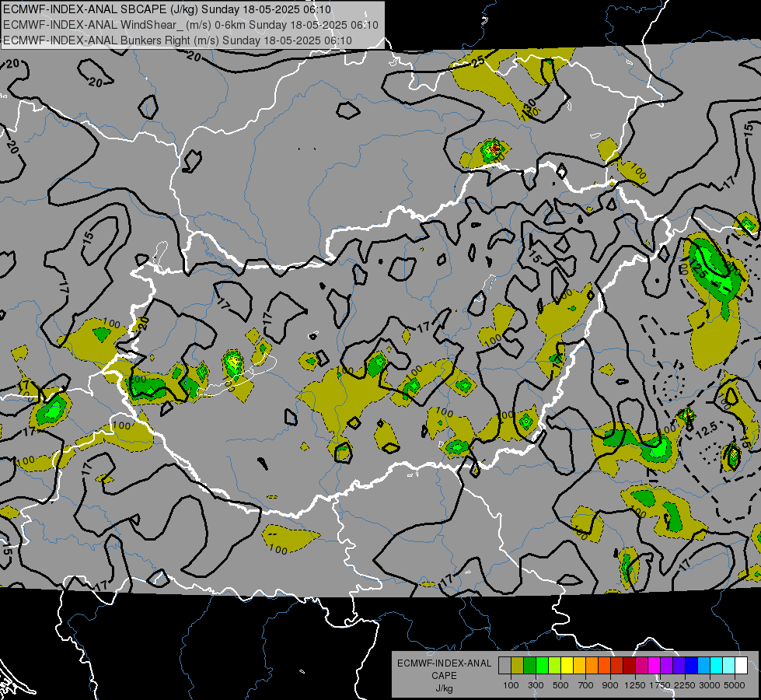Click the legend value 700

586,685
